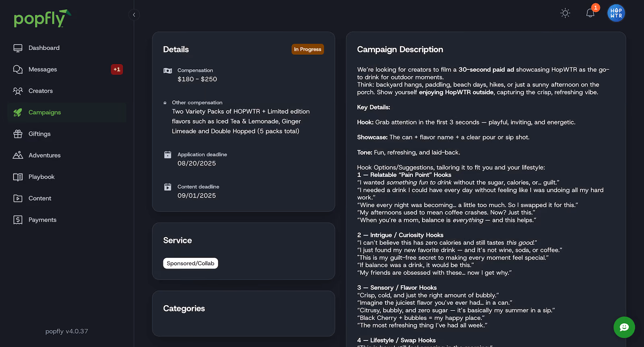Click the In Progress status badge
Screen dimensions: 644x347
point(308,49)
